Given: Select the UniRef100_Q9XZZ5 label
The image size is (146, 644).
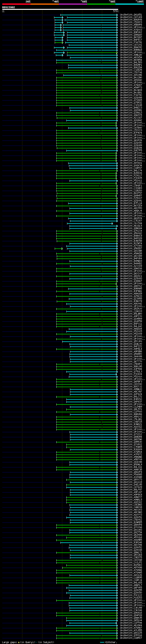Looking at the screenshot, I should coord(131,633).
